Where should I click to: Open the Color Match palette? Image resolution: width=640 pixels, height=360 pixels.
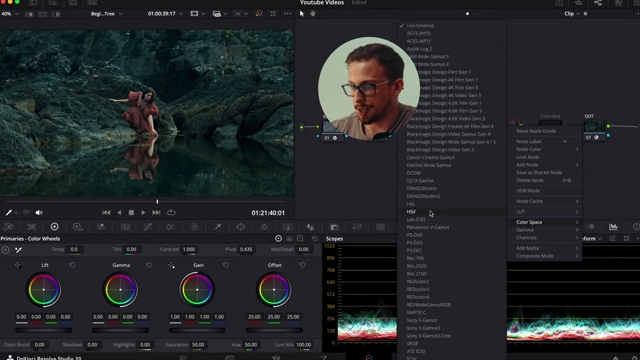coord(31,227)
